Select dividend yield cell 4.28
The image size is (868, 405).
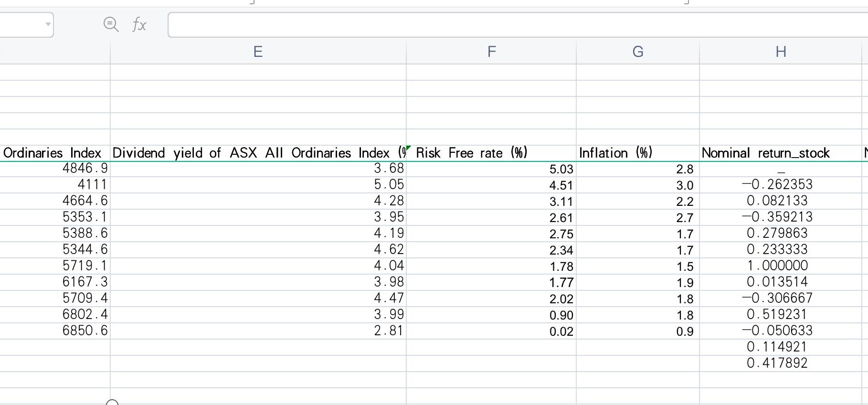point(258,201)
